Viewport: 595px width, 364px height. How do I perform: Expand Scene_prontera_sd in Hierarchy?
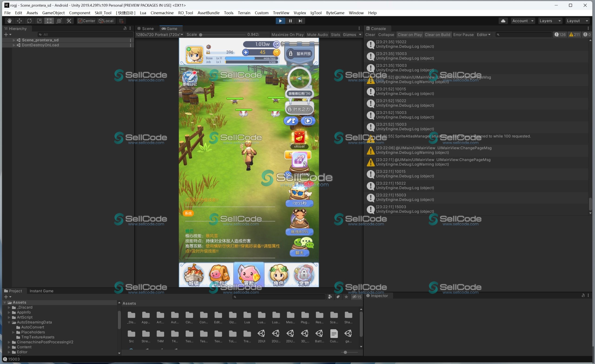[14, 40]
